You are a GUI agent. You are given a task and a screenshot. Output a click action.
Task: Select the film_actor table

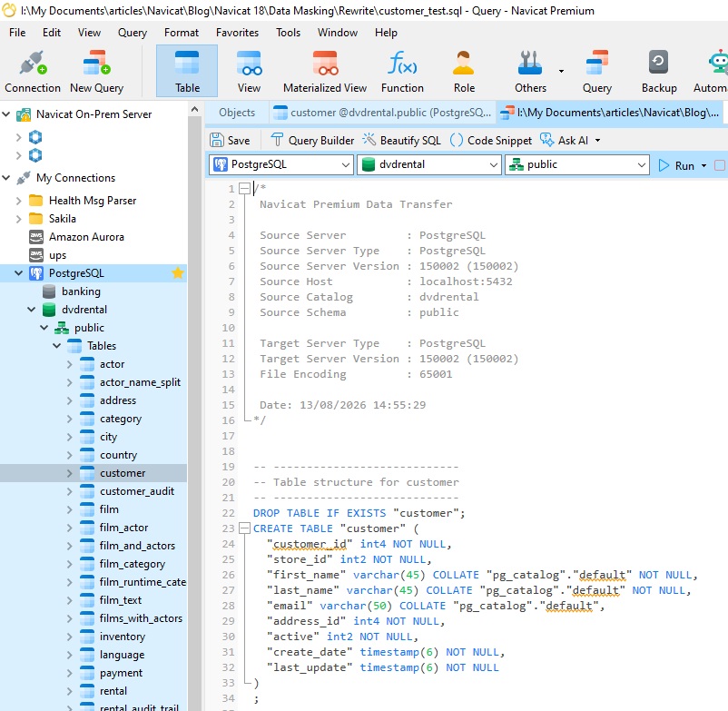click(123, 528)
